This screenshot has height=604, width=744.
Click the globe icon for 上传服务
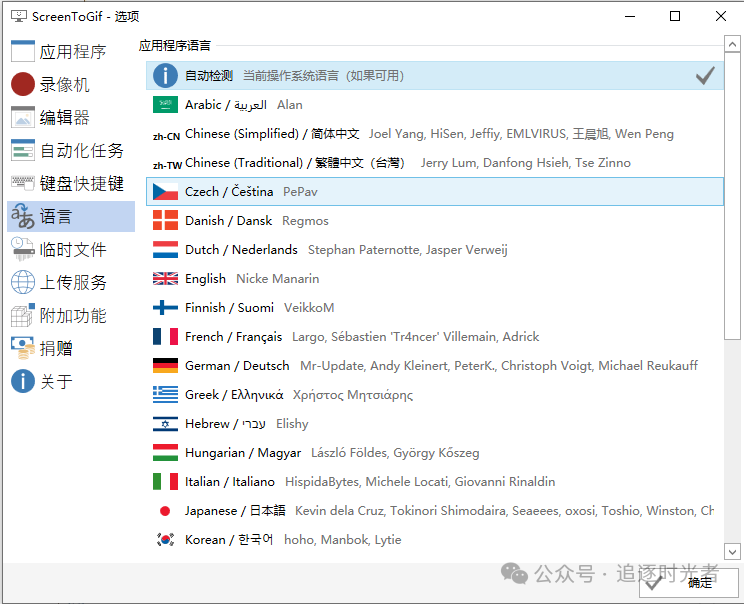[x=23, y=282]
